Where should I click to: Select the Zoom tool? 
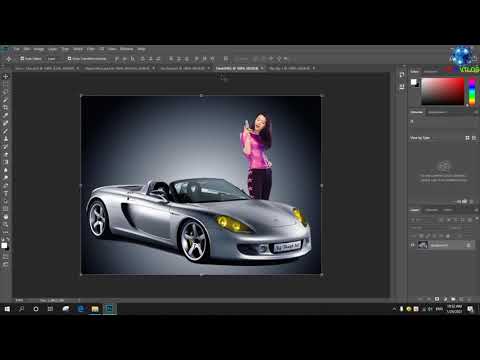pyautogui.click(x=5, y=224)
